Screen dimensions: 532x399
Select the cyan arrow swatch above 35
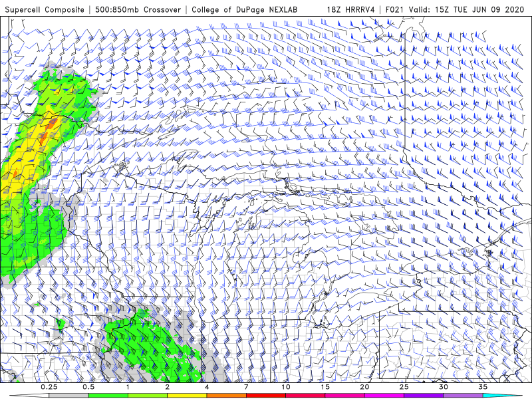click(x=502, y=396)
